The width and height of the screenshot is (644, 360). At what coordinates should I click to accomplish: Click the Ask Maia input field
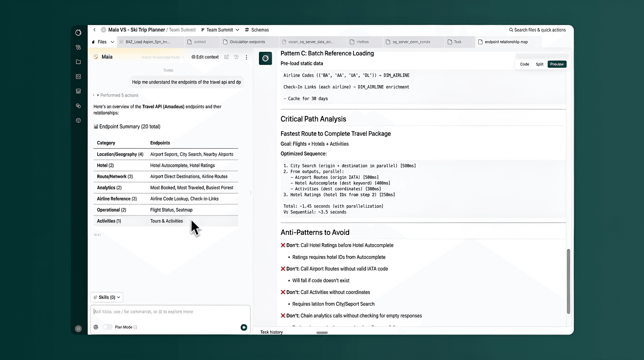coord(170,311)
